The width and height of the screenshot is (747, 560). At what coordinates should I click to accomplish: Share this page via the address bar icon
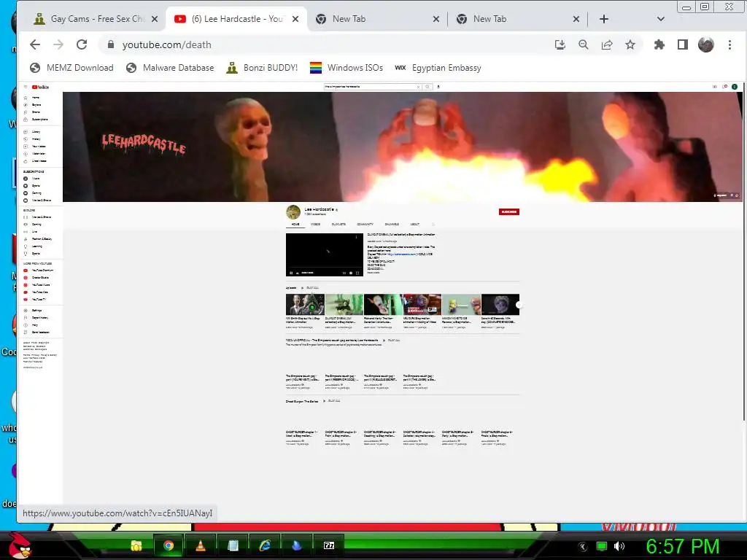click(x=607, y=44)
